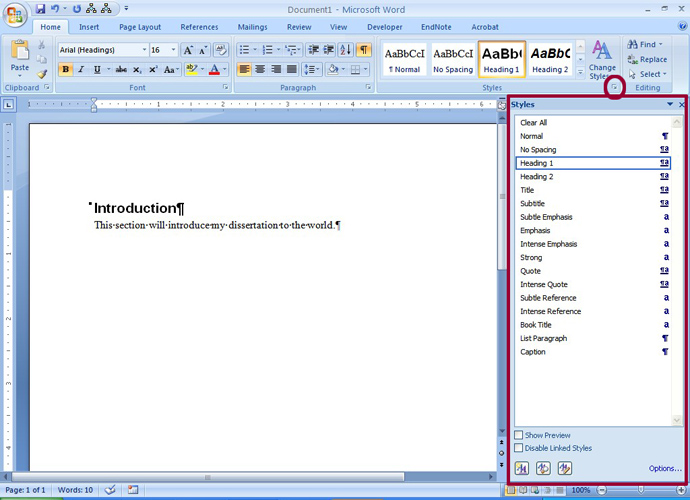Click zoom slider at status bar

641,490
